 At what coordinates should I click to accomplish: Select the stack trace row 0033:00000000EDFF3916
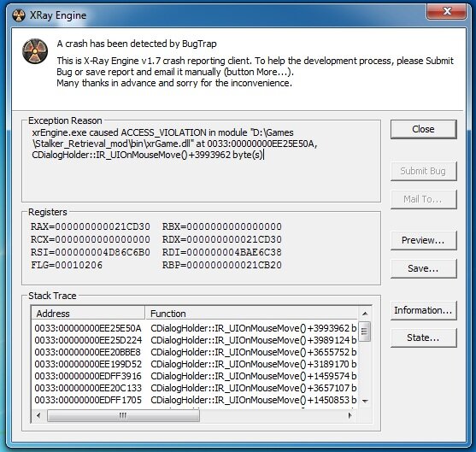[195, 376]
